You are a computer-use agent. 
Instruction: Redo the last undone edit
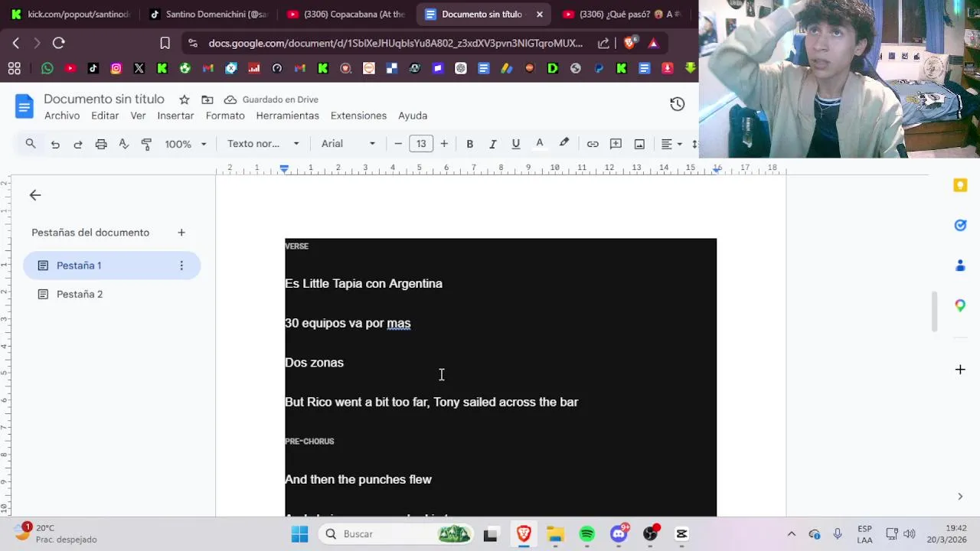click(77, 144)
